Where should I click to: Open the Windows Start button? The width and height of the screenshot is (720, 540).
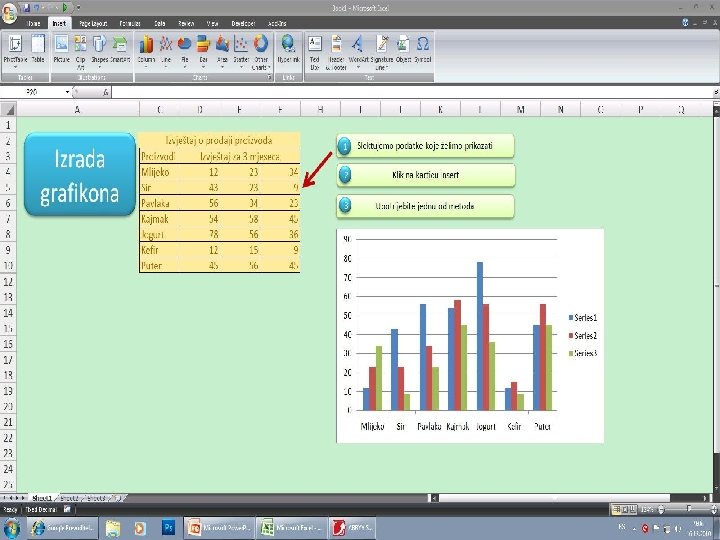tap(11, 528)
